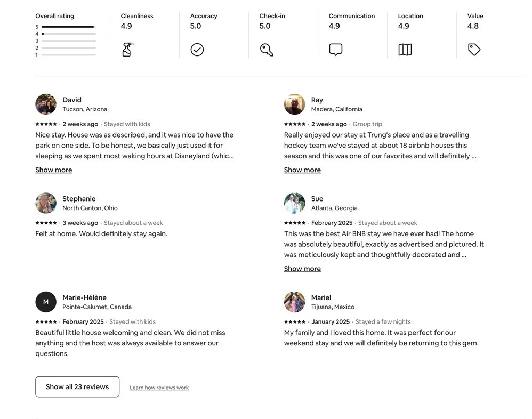Viewport: 532px width, 419px height.
Task: Expand Sue's review with Show more
Action: (x=302, y=269)
